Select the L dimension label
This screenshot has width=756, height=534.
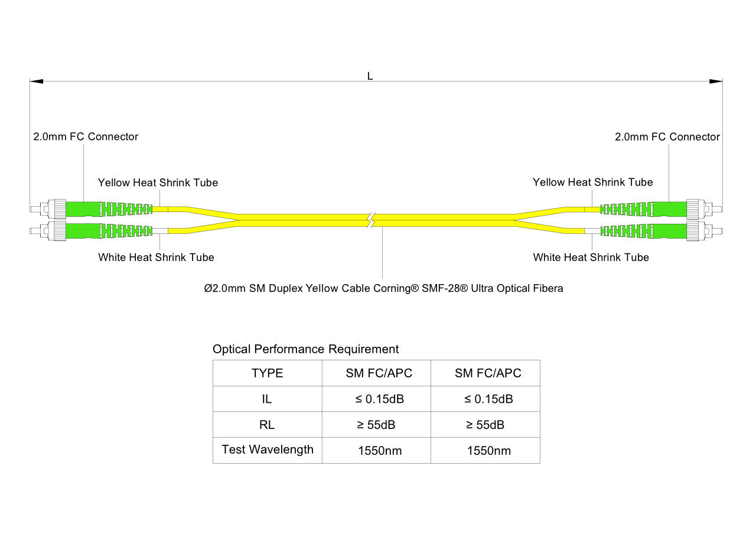[x=370, y=76]
